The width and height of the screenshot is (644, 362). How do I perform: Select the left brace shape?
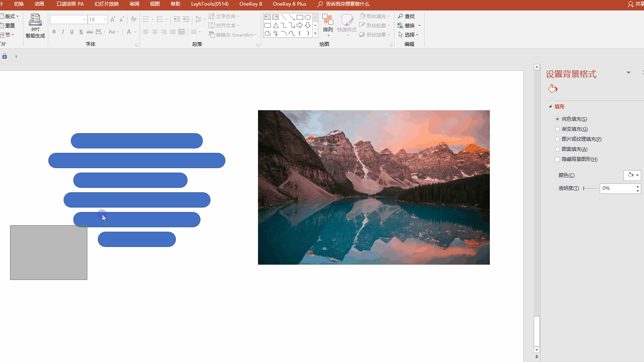300,33
